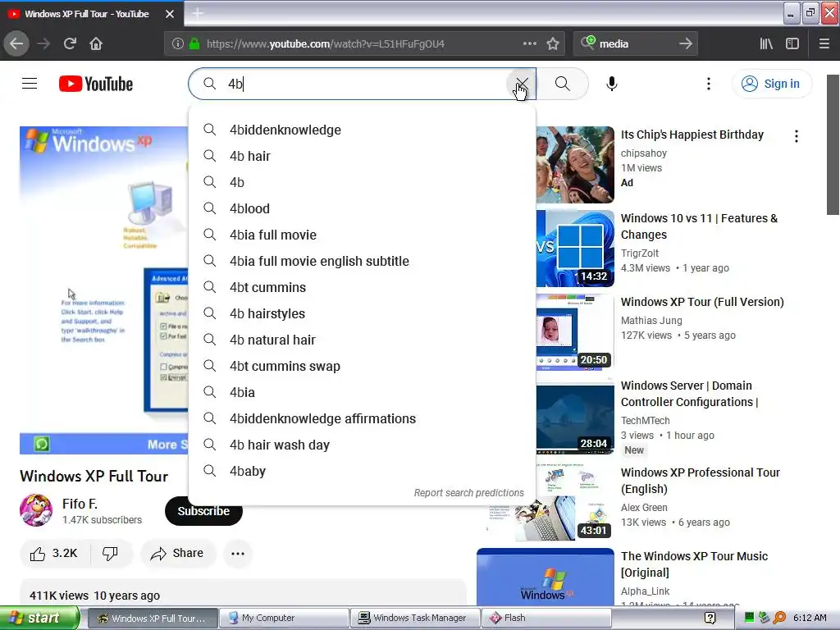This screenshot has width=840, height=630.
Task: Click Fifo F. channel avatar
Action: click(36, 510)
